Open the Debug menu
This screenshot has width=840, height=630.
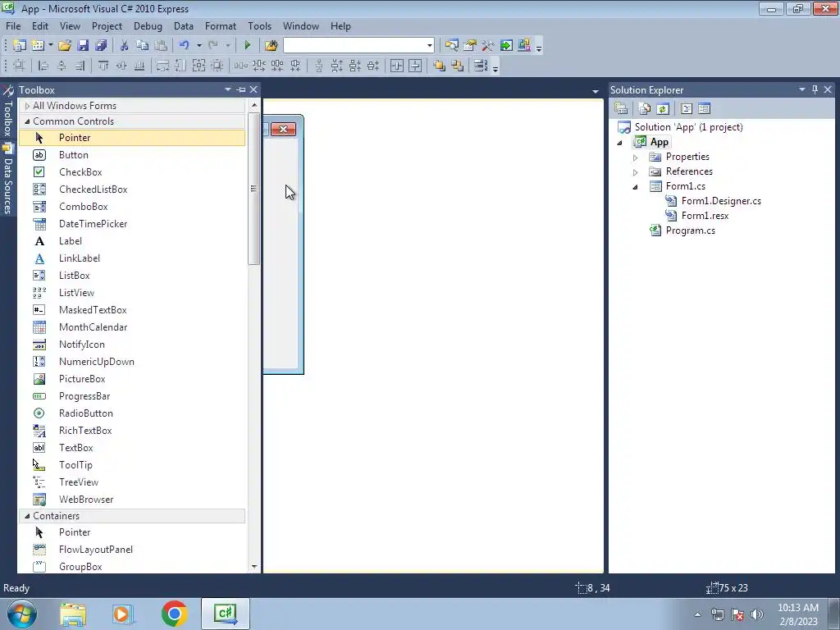[148, 25]
